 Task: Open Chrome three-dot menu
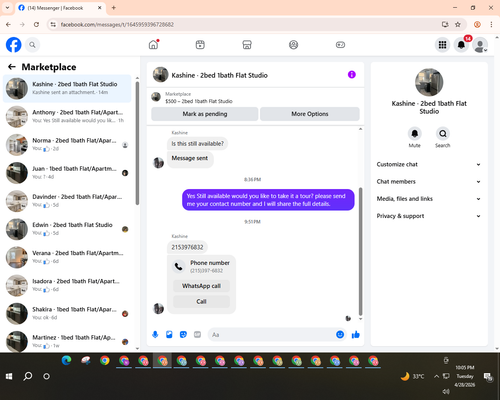491,24
